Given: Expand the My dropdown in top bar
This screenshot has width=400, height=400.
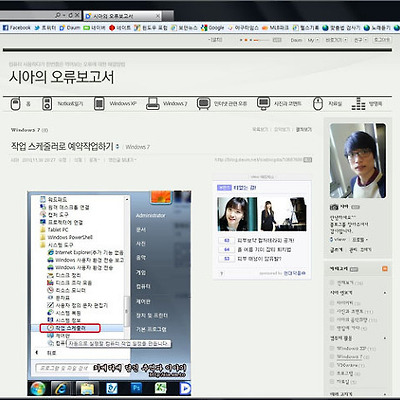Looking at the screenshot, I should click(313, 40).
